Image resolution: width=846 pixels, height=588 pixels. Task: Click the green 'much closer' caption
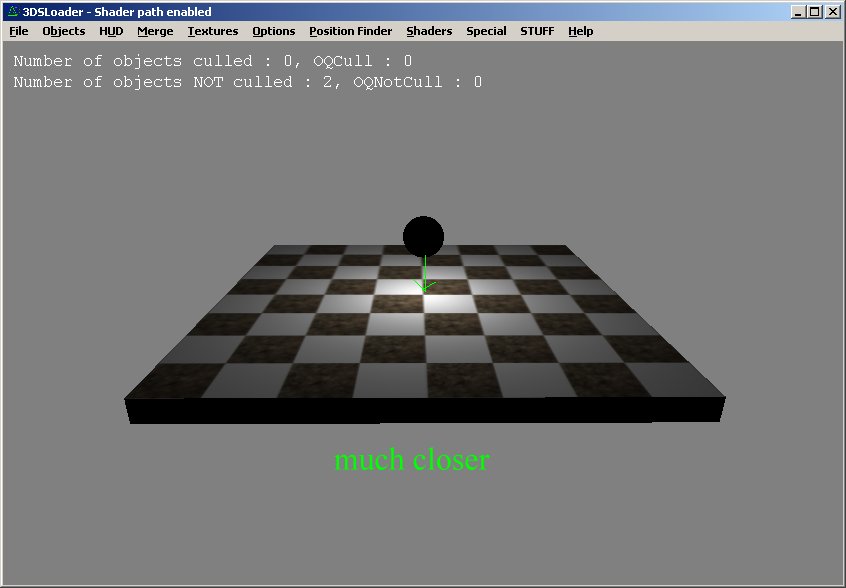pyautogui.click(x=412, y=460)
